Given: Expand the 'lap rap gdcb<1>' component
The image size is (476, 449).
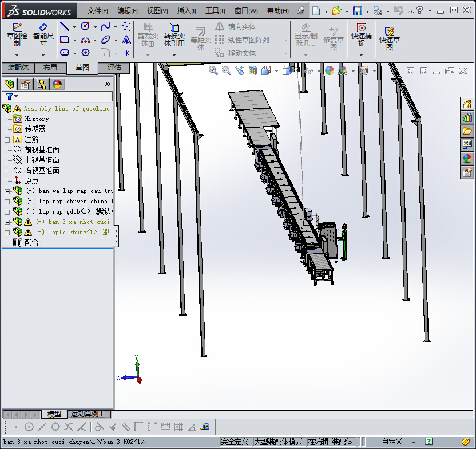Looking at the screenshot, I should click(7, 212).
